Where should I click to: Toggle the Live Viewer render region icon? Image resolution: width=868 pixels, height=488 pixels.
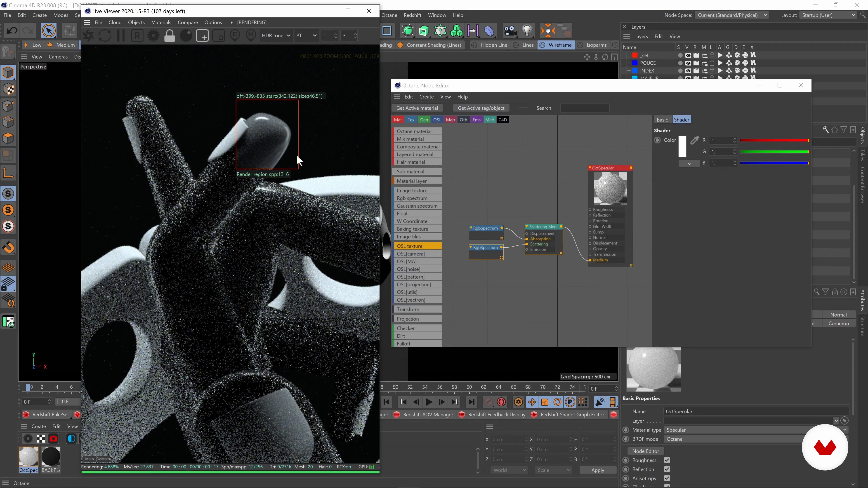[x=202, y=36]
